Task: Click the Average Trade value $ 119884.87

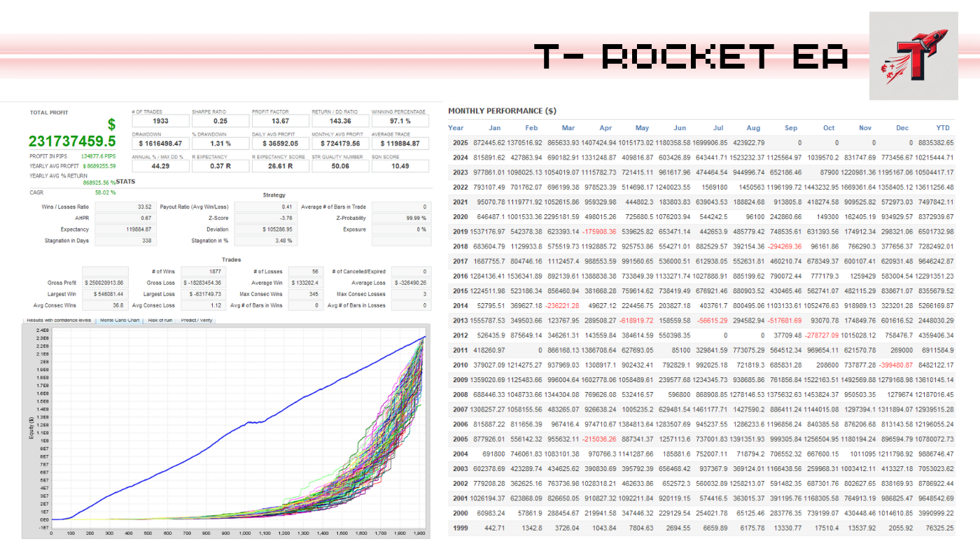Action: pyautogui.click(x=400, y=143)
